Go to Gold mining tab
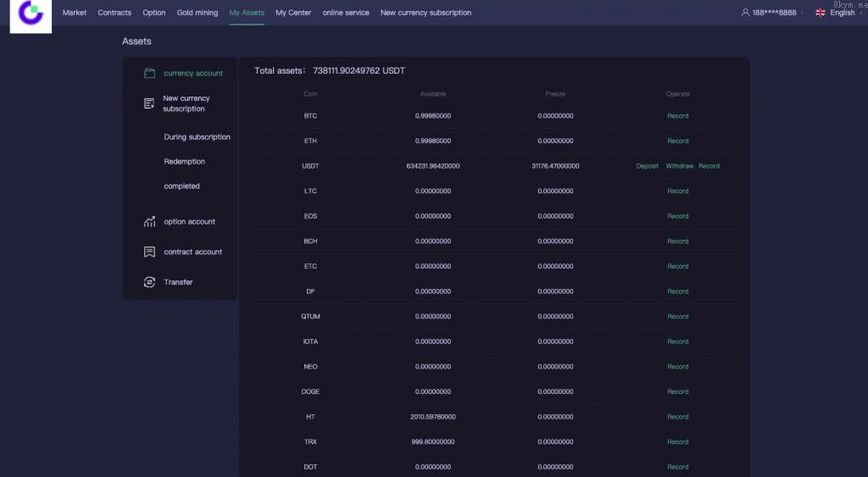This screenshot has width=868, height=477. coord(198,13)
